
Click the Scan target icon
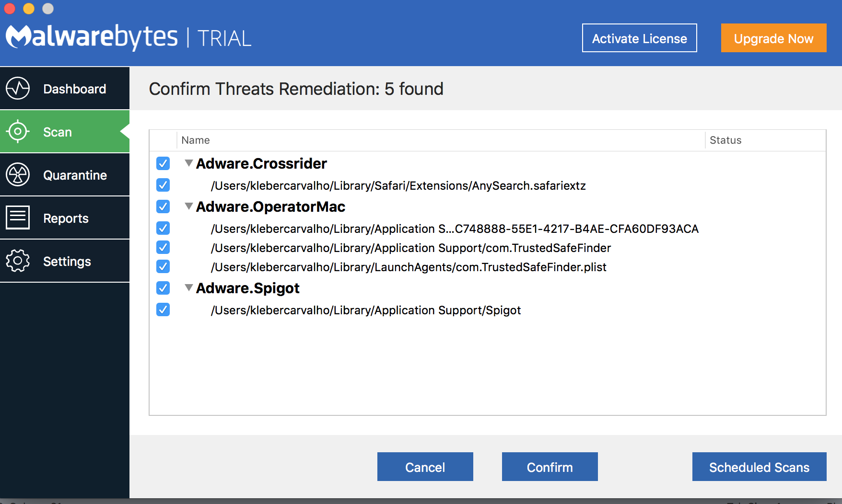[18, 131]
